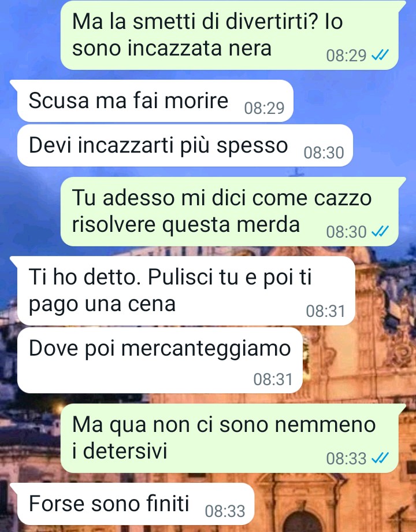Click the 08:29 timestamp on sent message
The height and width of the screenshot is (532, 416).
[346, 56]
